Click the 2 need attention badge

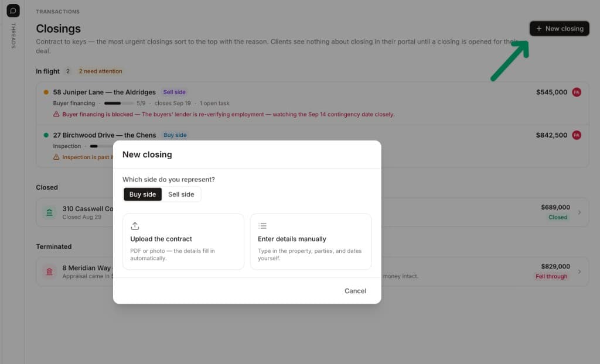(100, 71)
